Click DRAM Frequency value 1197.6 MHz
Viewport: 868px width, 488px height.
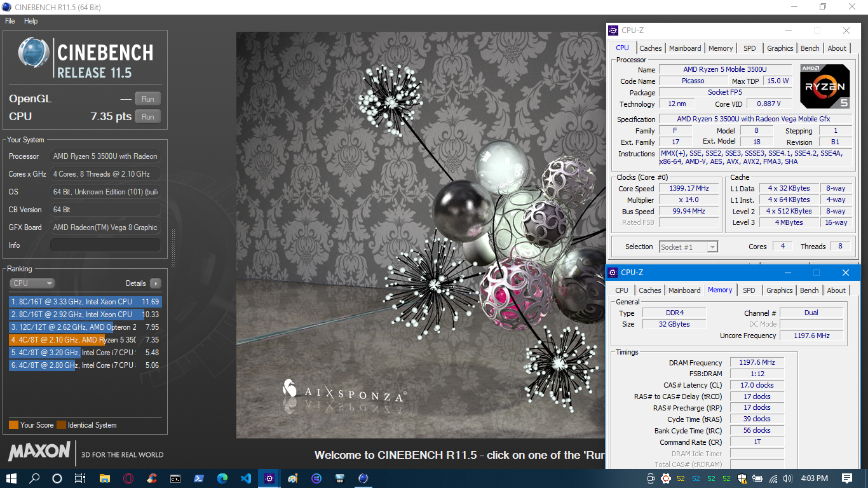click(x=757, y=363)
